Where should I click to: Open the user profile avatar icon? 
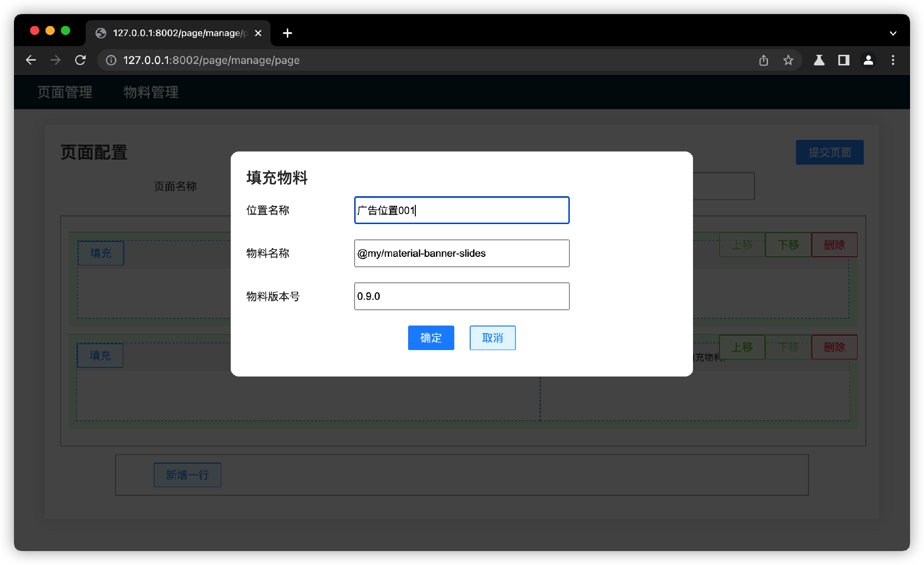click(868, 60)
